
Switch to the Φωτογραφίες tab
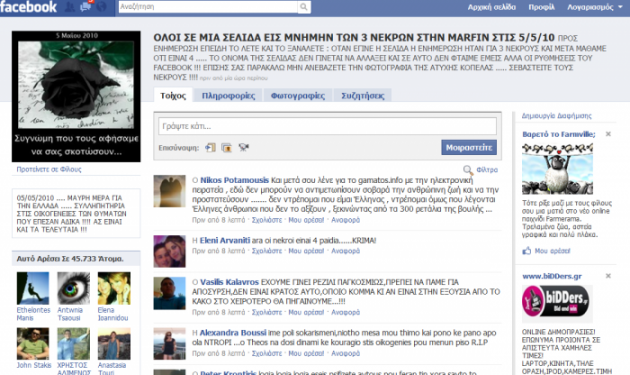[298, 95]
